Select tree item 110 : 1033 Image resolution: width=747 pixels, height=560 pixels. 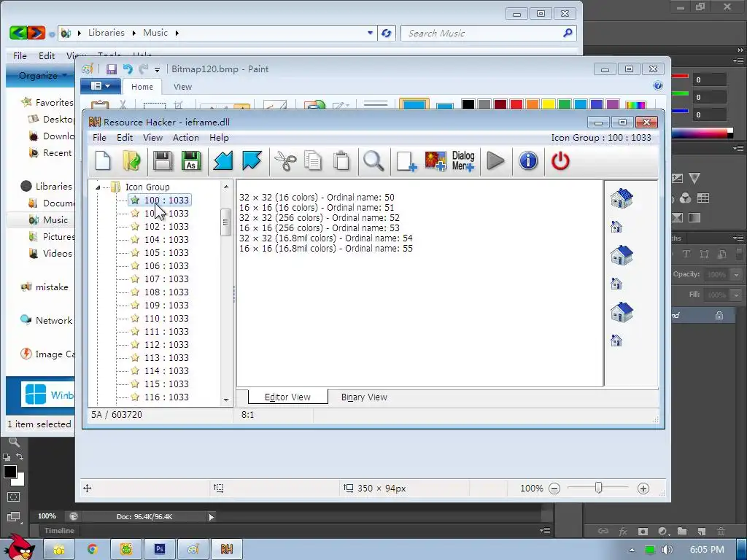click(x=166, y=319)
